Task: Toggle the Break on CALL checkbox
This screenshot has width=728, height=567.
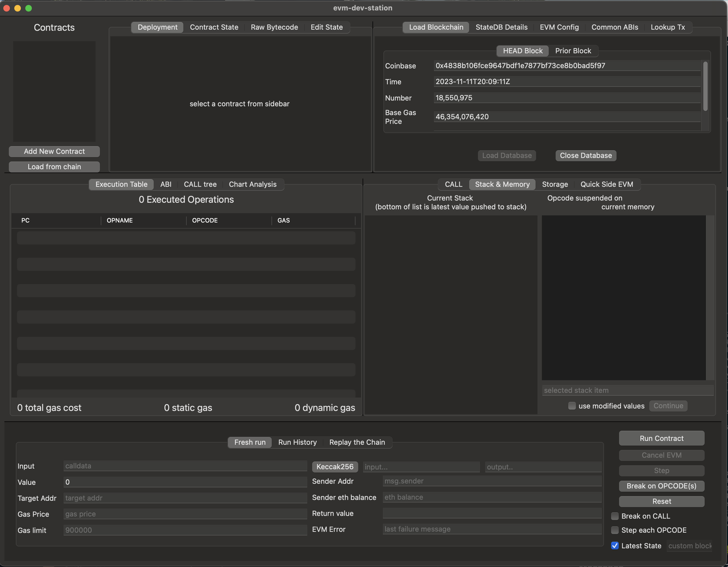Action: 615,516
